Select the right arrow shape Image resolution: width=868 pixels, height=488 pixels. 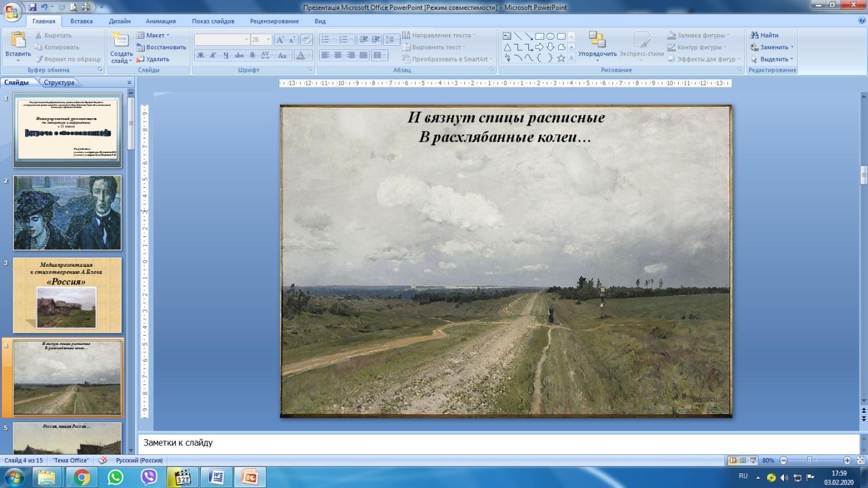coord(539,47)
